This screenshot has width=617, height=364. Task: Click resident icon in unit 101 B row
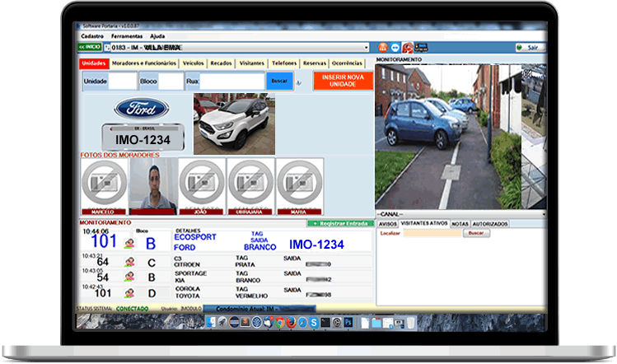(129, 244)
